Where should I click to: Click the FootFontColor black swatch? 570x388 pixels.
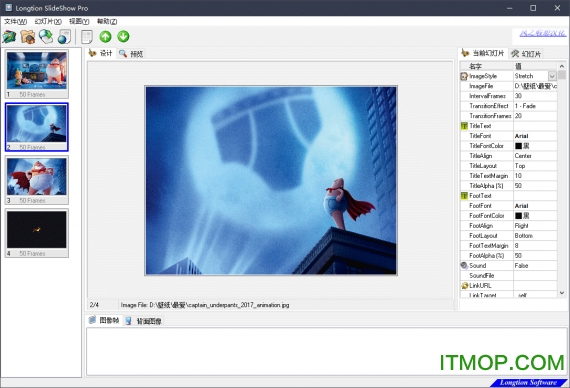[x=518, y=216]
